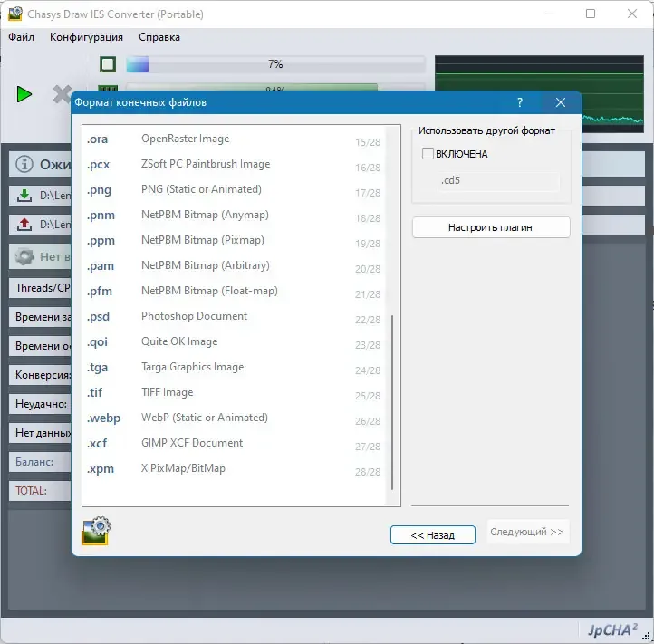Select the .pcx ZSoft PC Paintbrush format
Viewport: 654px width, 644px height.
[234, 164]
